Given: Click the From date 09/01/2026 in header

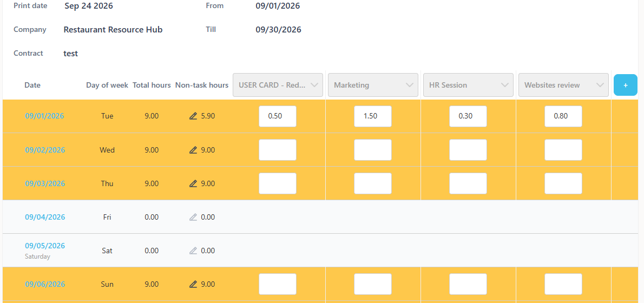Looking at the screenshot, I should pos(278,6).
